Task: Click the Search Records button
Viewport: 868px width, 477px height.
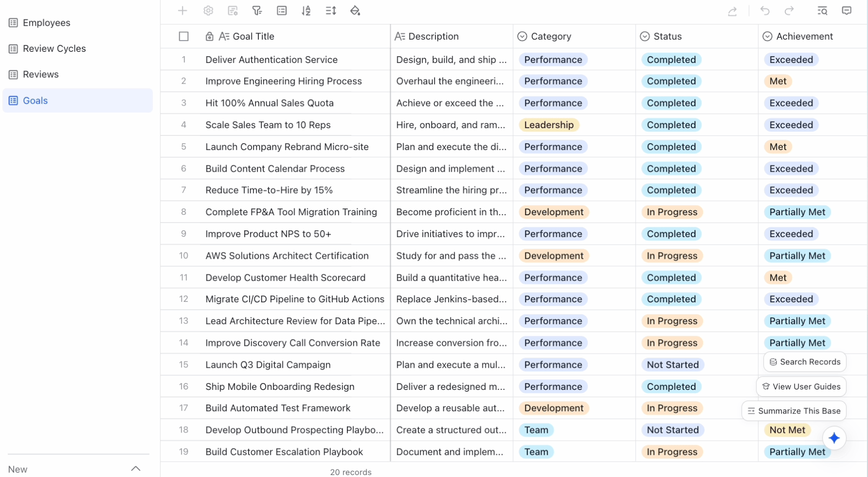Action: [x=805, y=362]
